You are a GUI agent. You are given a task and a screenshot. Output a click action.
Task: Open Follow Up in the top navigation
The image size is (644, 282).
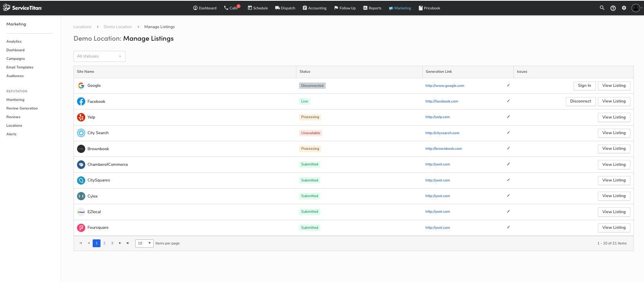click(x=345, y=8)
